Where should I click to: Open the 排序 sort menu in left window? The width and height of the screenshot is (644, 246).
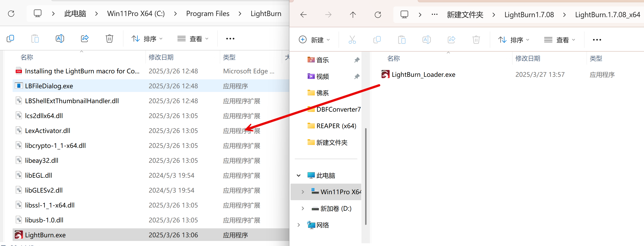click(147, 39)
